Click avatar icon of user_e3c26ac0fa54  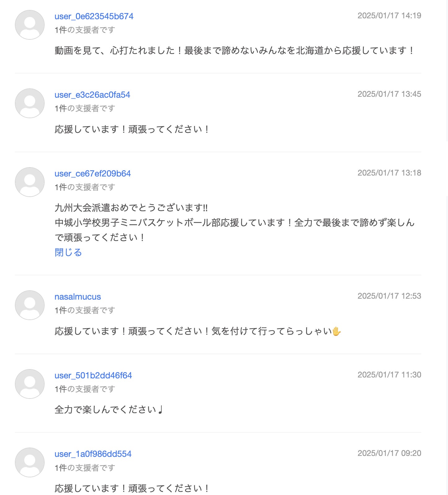pyautogui.click(x=30, y=103)
